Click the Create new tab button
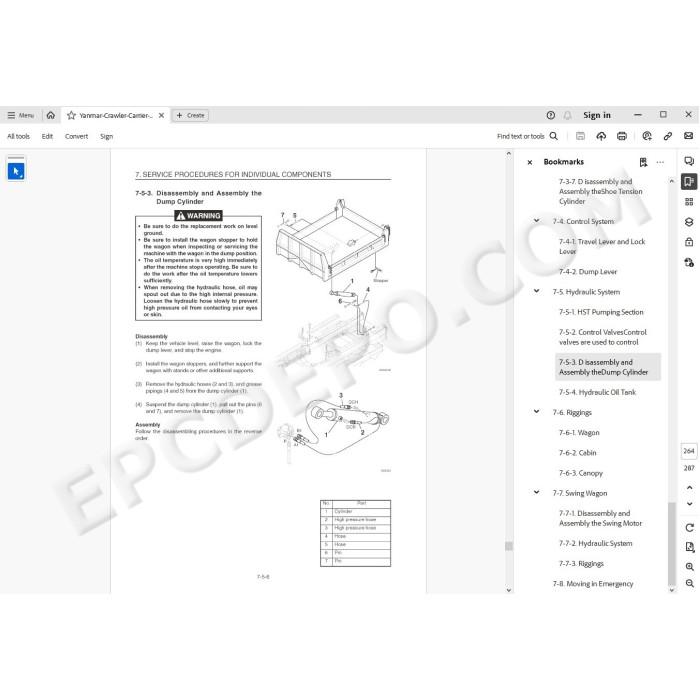The width and height of the screenshot is (700, 700). (190, 115)
